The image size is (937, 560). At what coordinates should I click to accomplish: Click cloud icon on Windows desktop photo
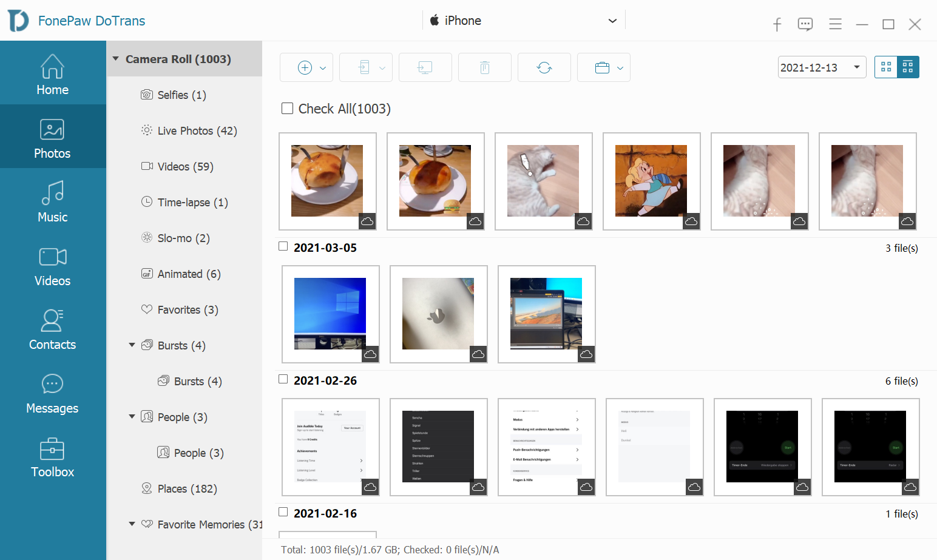370,354
